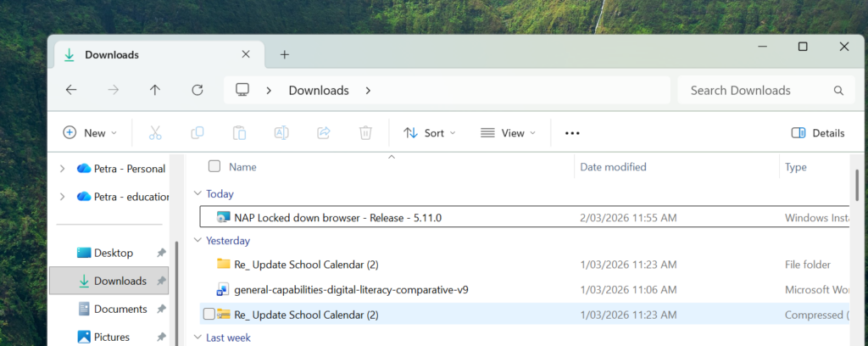The height and width of the screenshot is (346, 868).
Task: Collapse the Today file group
Action: coord(198,194)
